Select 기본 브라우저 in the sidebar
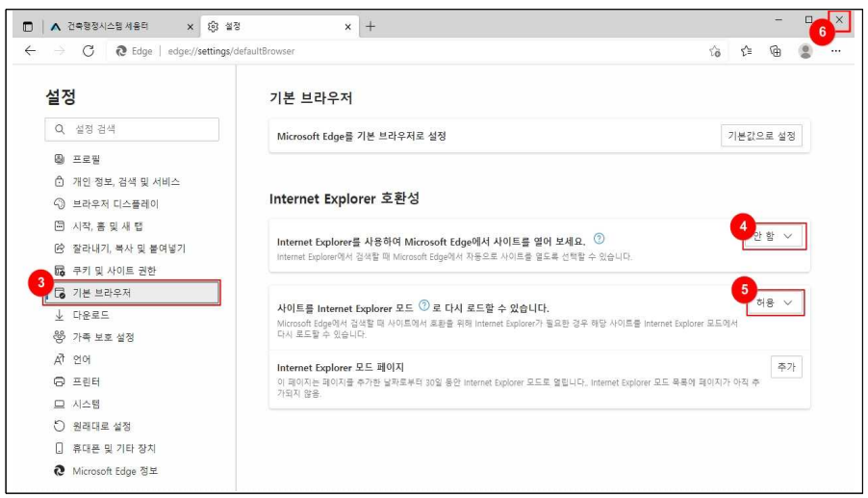This screenshot has height=498, width=868. [x=132, y=293]
